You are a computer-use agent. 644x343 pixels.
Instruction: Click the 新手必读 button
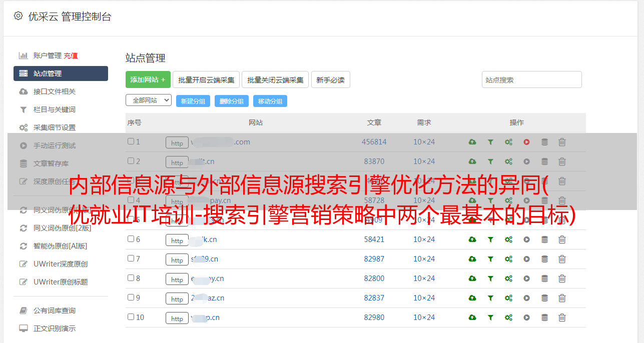(x=331, y=79)
